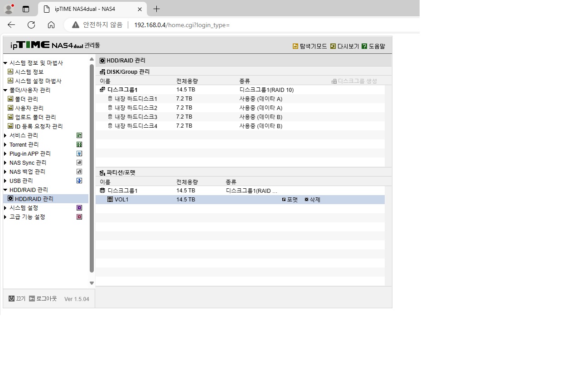561x392 pixels.
Task: Click the 서비스 관리 status icon
Action: coord(79,135)
